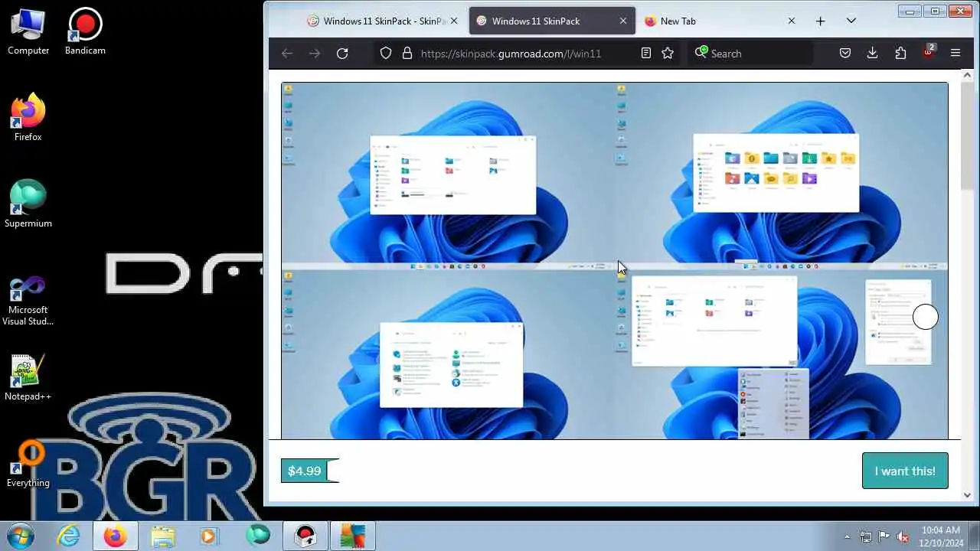Open the Save to Pocket icon
980x551 pixels.
click(x=845, y=54)
